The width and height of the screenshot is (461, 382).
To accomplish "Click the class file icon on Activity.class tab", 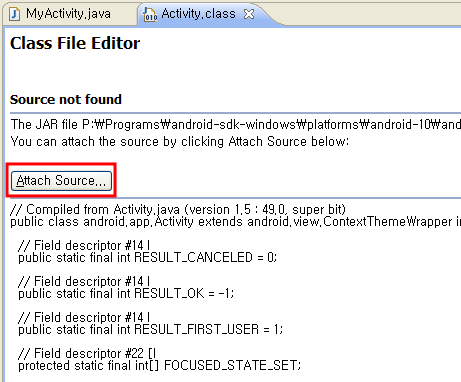I will tap(150, 15).
